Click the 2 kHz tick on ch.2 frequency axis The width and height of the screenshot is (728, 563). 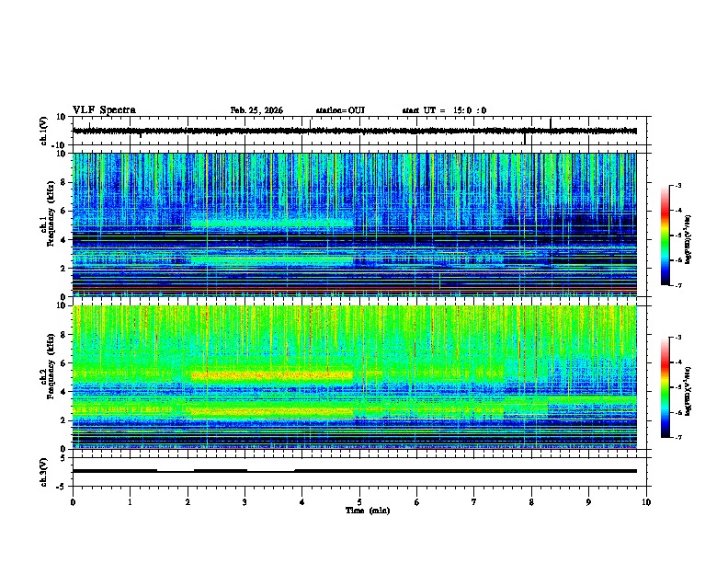point(63,420)
